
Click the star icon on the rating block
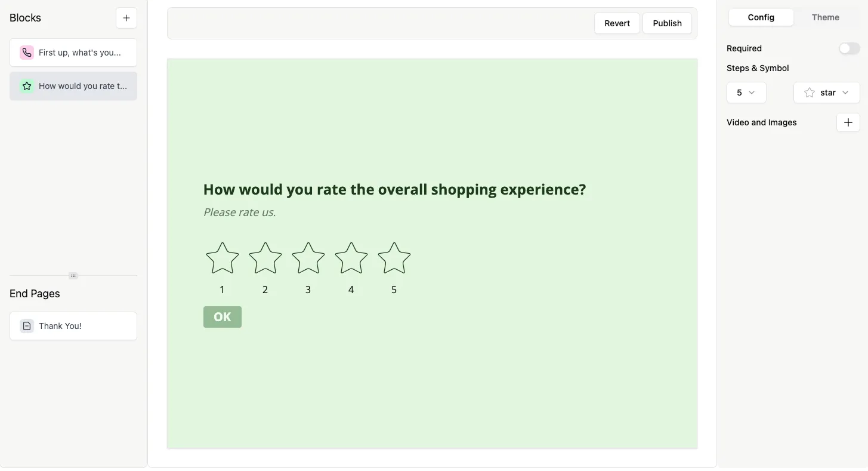tap(26, 85)
